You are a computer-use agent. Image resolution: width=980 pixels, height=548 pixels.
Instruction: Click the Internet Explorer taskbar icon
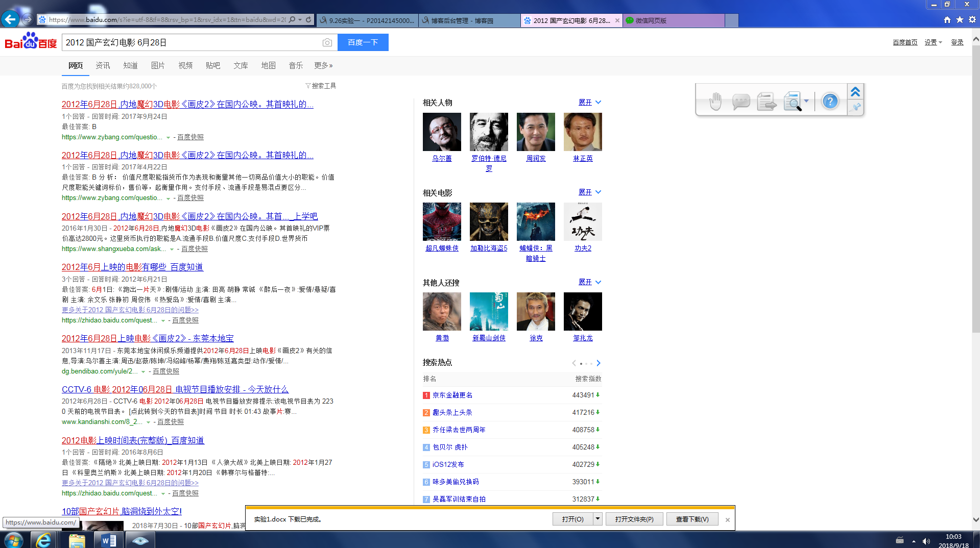pos(43,540)
